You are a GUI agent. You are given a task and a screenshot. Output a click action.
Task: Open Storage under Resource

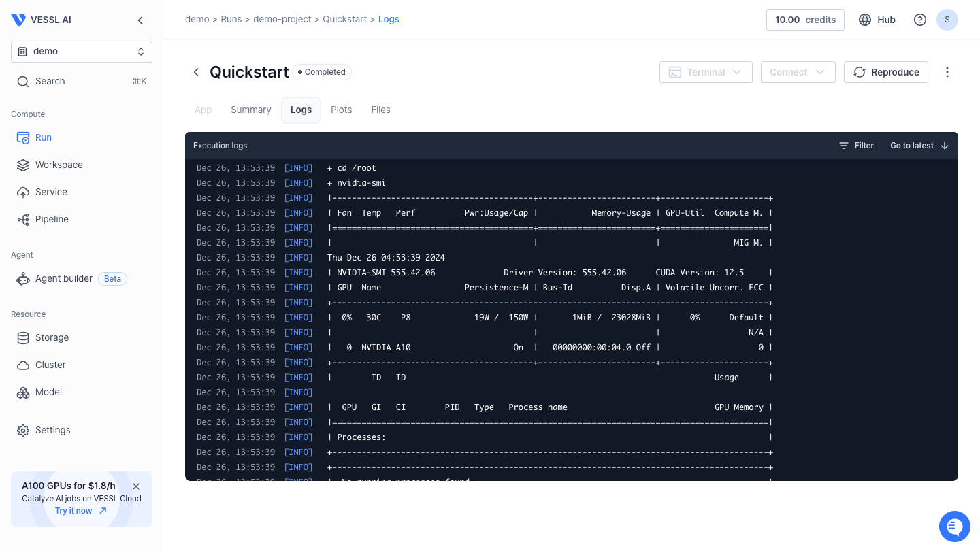point(52,337)
